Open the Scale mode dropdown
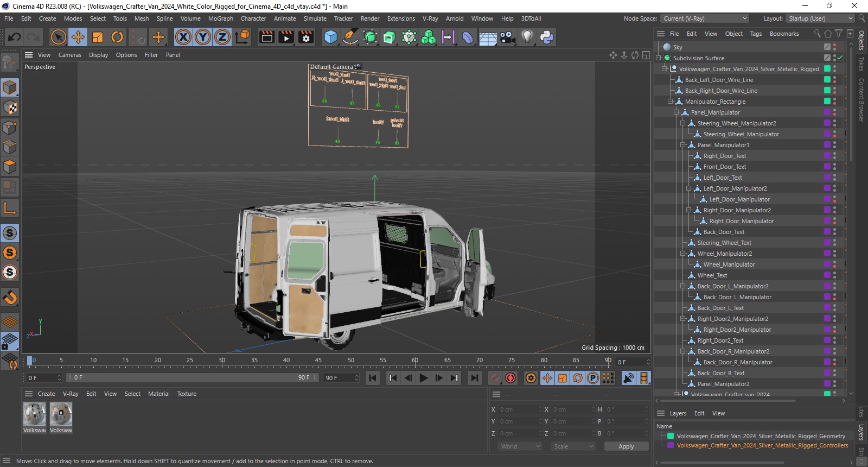The width and height of the screenshot is (868, 467). [572, 446]
